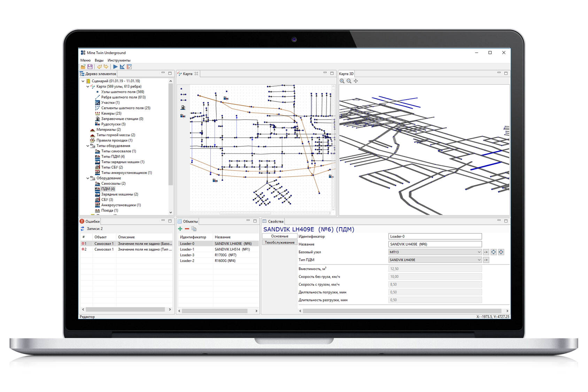Click zoom in icon in Карта 3D panel

(x=342, y=81)
